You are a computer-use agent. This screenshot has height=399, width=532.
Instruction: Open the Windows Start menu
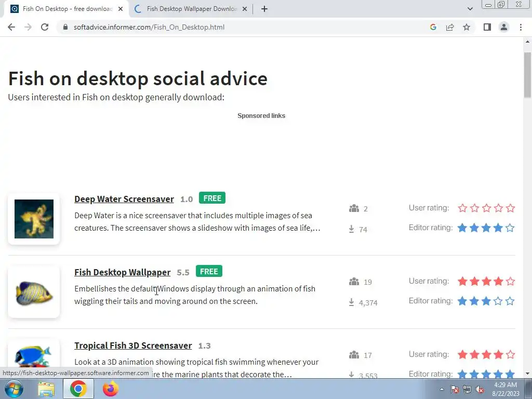click(x=14, y=389)
